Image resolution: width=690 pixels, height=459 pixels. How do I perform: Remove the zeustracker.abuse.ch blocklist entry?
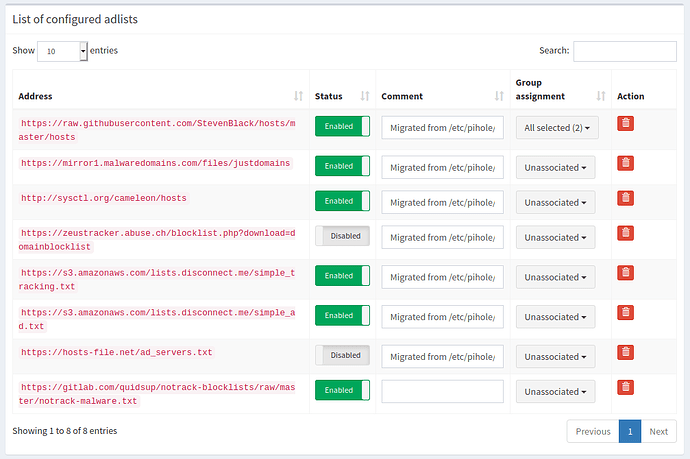[x=625, y=234]
